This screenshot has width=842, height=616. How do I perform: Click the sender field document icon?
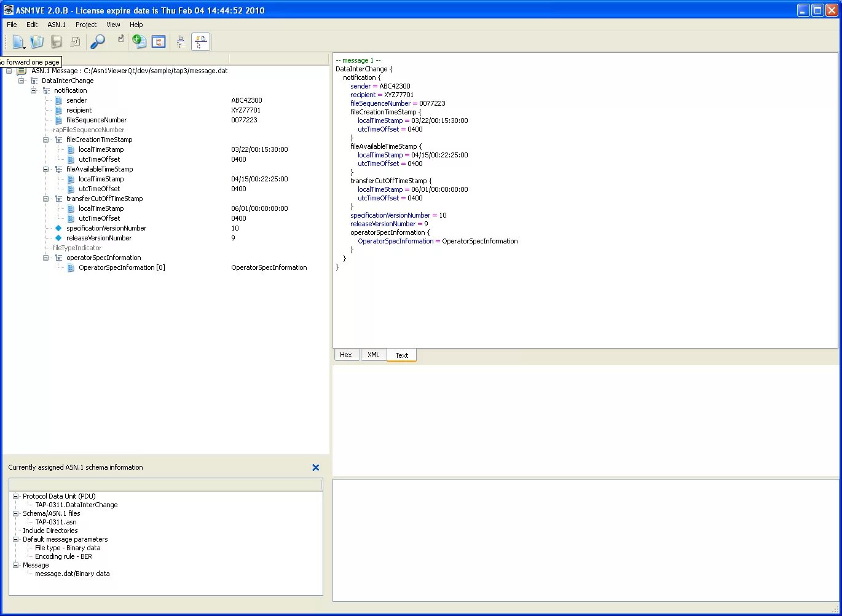click(58, 100)
